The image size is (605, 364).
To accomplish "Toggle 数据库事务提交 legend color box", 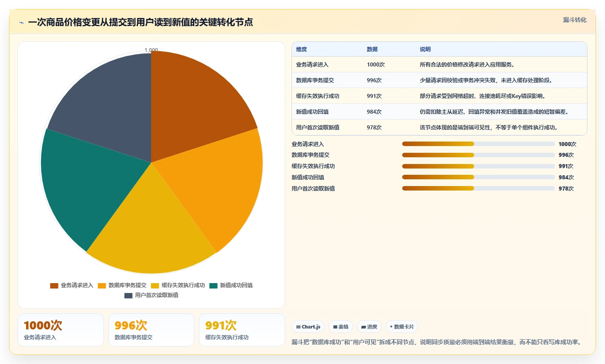I will [102, 286].
